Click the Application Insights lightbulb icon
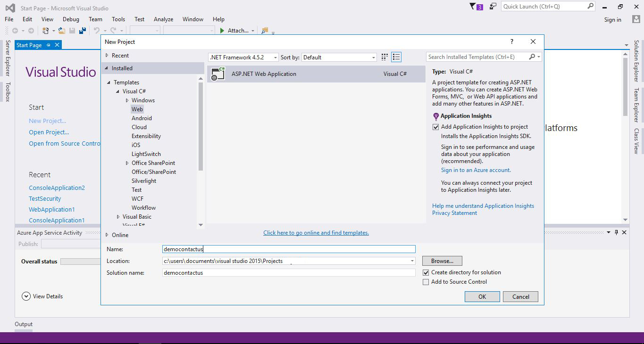Screen dimensions: 644x344 click(436, 116)
